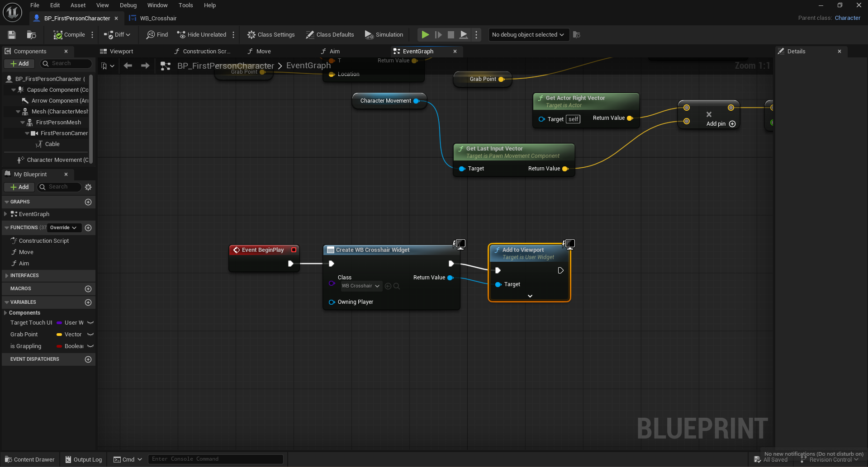Image resolution: width=868 pixels, height=467 pixels.
Task: Open Class Defaults
Action: tap(330, 35)
